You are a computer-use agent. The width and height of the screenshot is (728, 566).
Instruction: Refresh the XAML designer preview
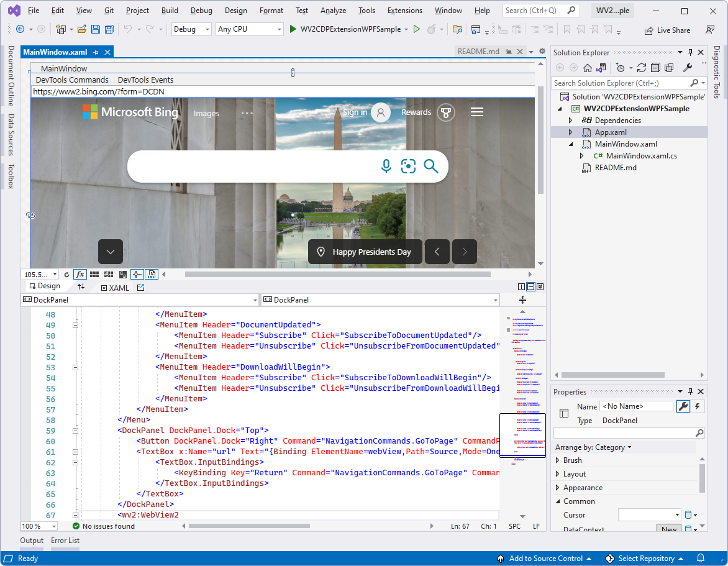66,274
